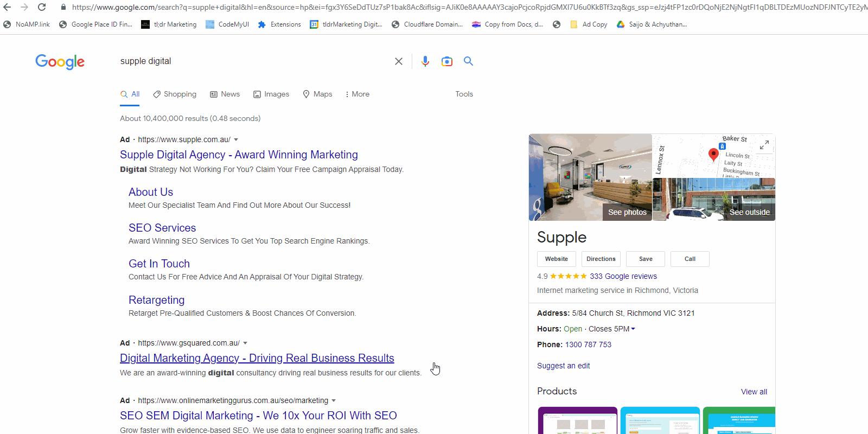Start voice search with microphone icon
Image resolution: width=868 pixels, height=434 pixels.
point(425,61)
